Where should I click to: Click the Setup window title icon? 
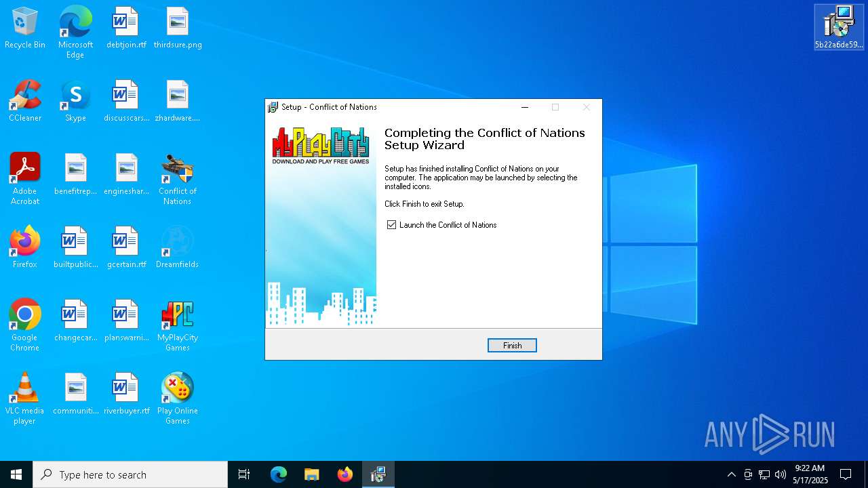[273, 107]
